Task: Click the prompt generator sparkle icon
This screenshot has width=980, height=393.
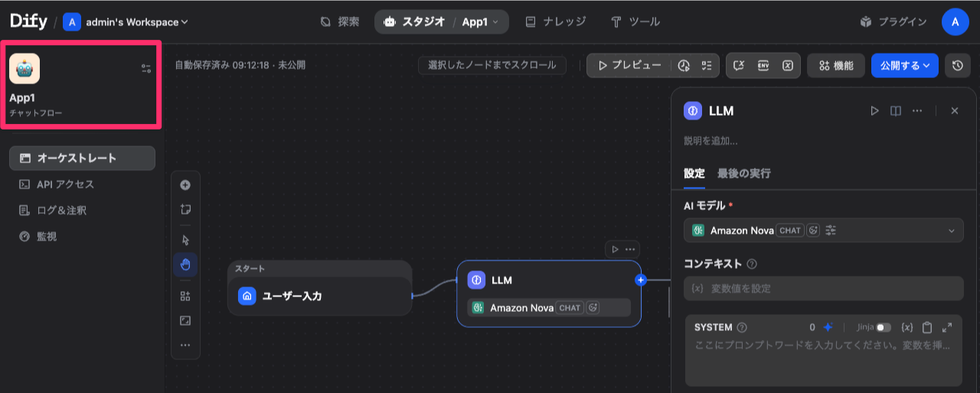Action: pyautogui.click(x=828, y=327)
